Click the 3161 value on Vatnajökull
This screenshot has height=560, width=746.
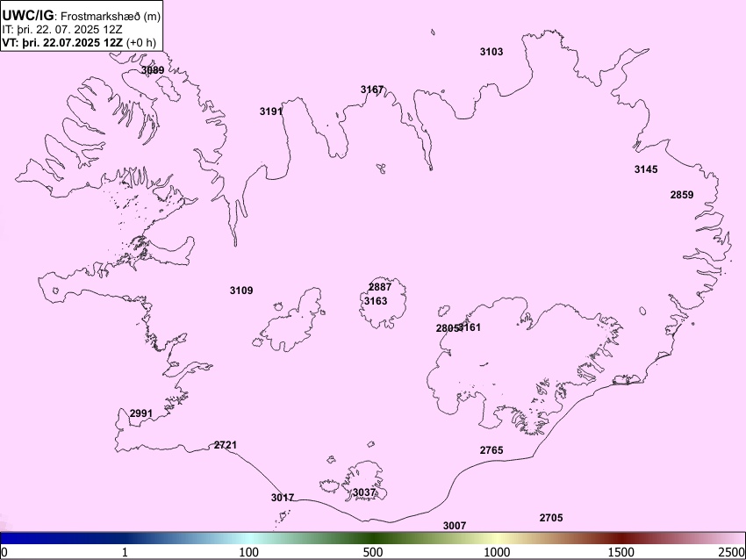(x=470, y=327)
